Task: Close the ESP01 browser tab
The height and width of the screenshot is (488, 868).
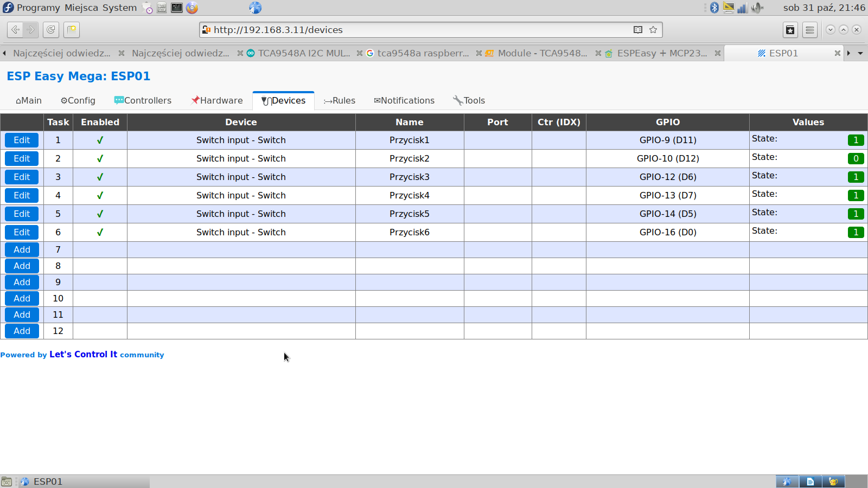Action: point(838,53)
